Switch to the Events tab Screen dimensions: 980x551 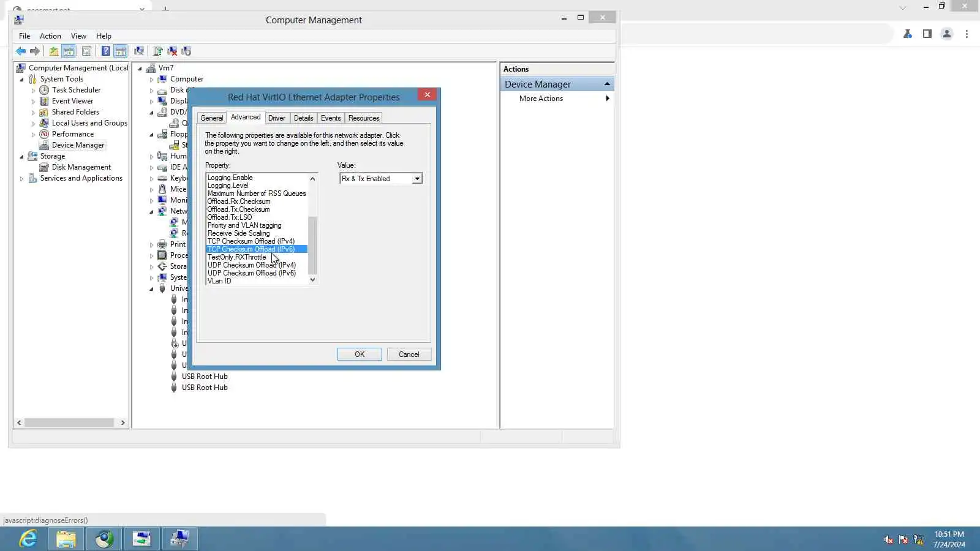tap(331, 118)
